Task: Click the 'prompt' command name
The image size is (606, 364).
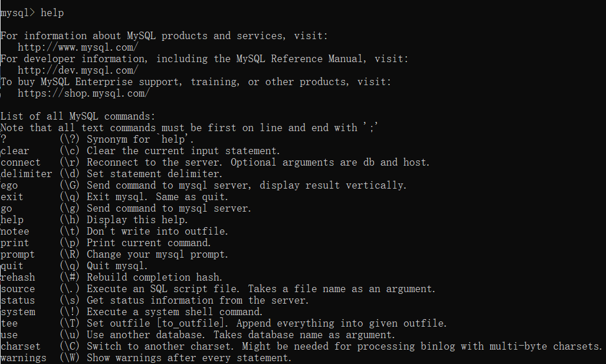Action: point(18,254)
